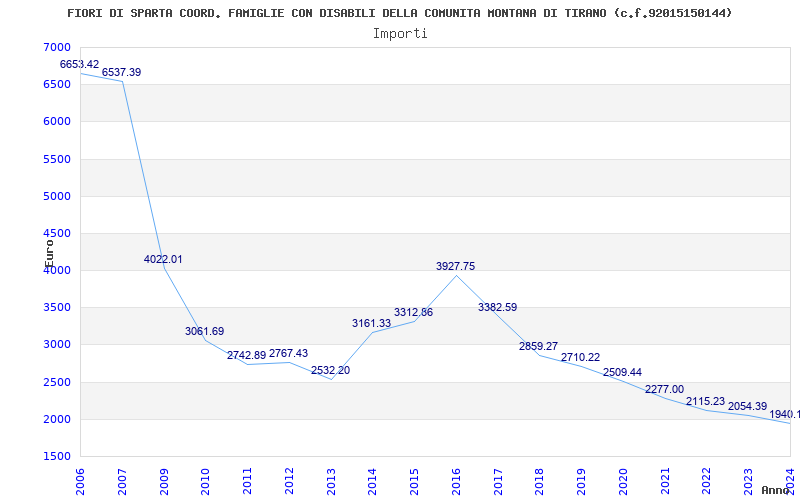Click y-axis value 3500
Viewport: 800px width, 500px height.
click(x=56, y=308)
